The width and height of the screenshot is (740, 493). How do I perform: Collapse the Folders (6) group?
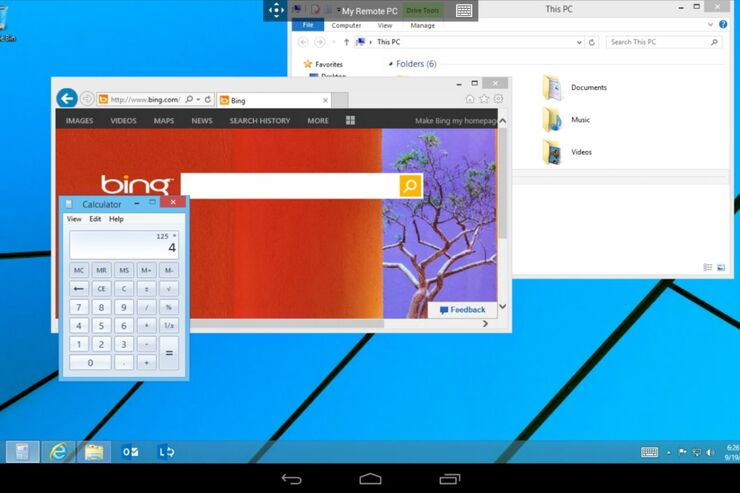(391, 64)
